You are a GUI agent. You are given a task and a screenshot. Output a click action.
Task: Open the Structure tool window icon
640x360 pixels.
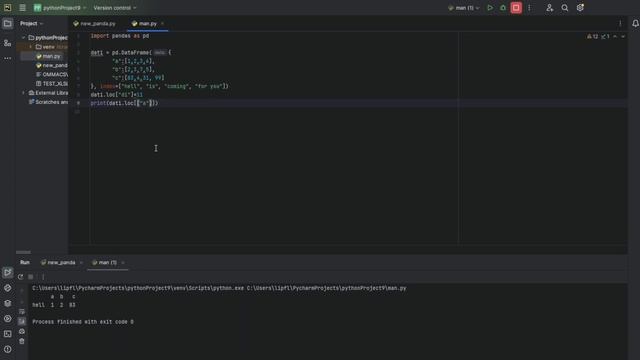(x=7, y=43)
